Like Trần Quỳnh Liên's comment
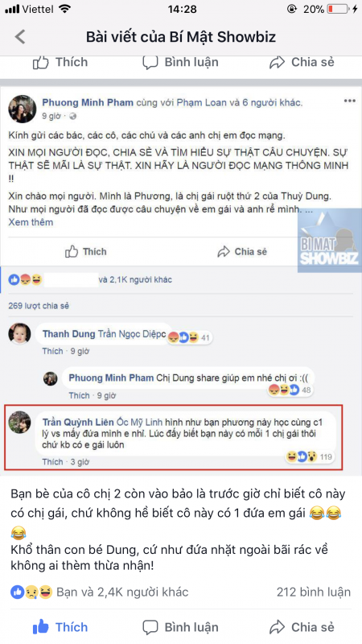 coord(52,461)
